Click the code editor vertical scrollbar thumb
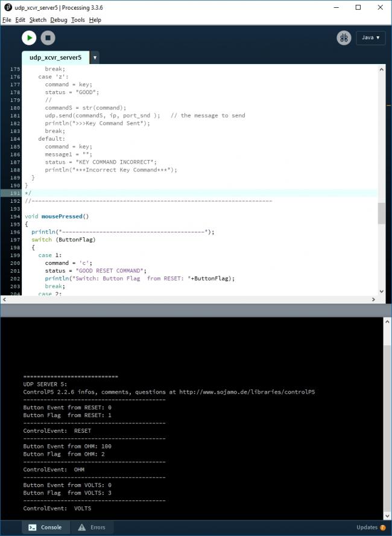 click(381, 213)
